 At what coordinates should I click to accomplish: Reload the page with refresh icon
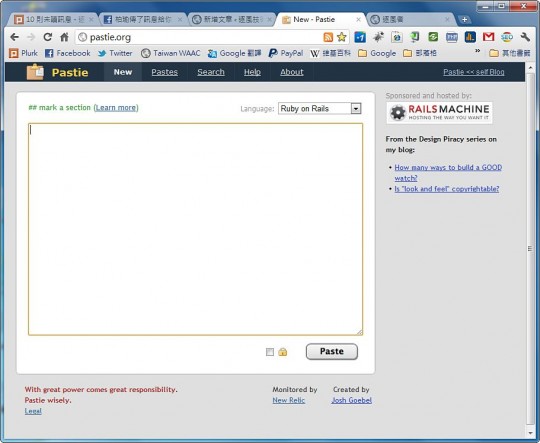tap(48, 37)
